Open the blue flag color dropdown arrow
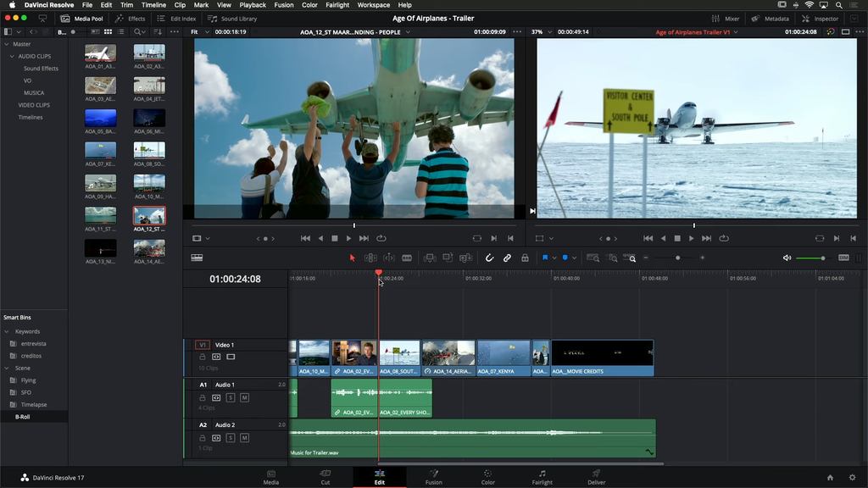Image resolution: width=868 pixels, height=488 pixels. coord(554,258)
